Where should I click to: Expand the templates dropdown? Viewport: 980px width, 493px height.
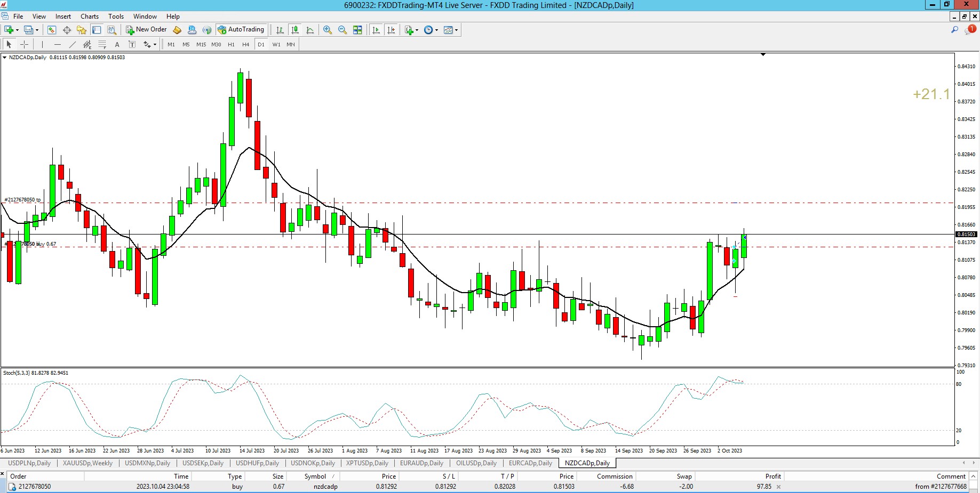pyautogui.click(x=456, y=30)
